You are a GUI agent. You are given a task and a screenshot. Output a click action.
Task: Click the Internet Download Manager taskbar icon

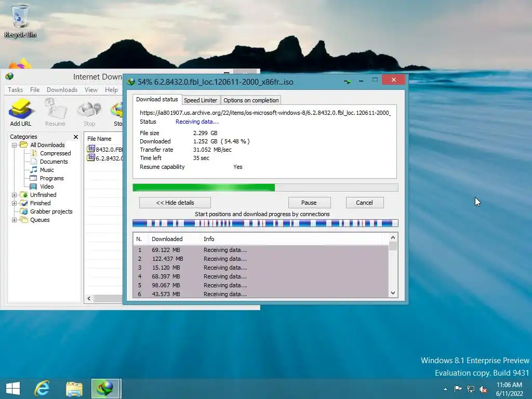point(105,389)
